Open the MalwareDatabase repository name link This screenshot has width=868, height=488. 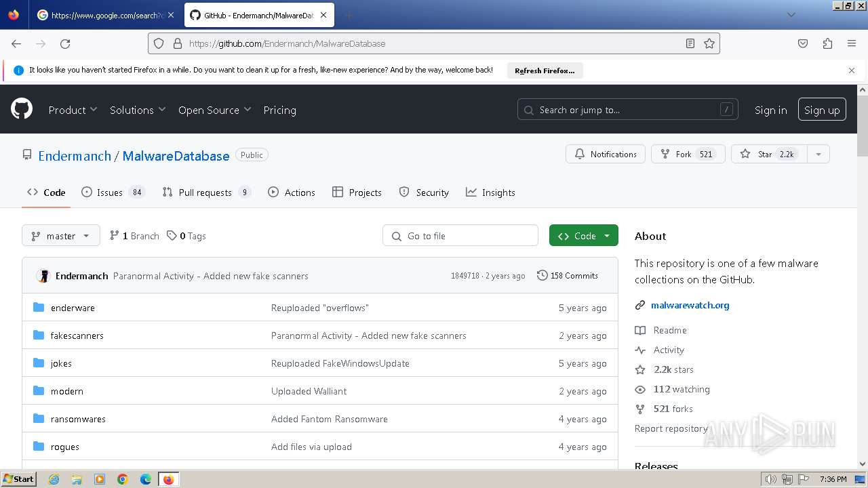[176, 155]
